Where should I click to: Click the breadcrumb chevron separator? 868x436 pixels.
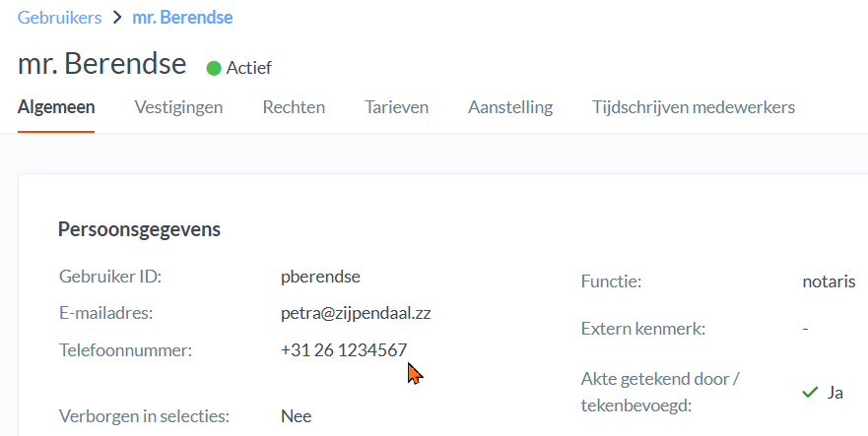[117, 18]
